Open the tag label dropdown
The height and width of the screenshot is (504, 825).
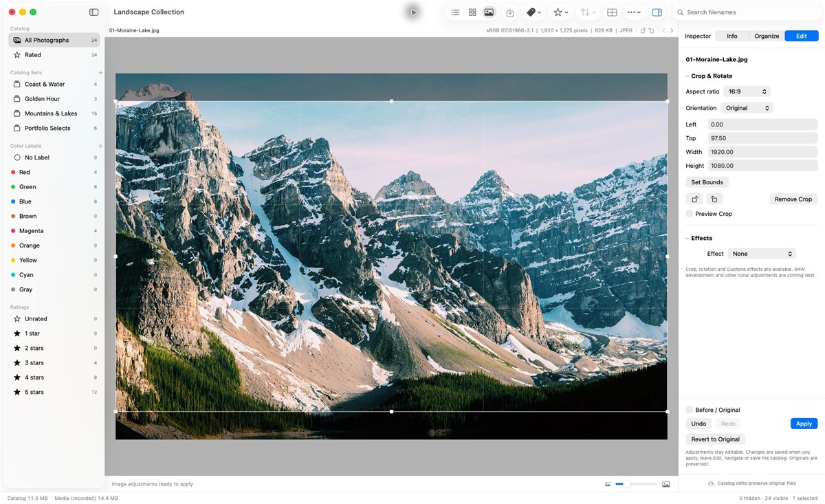pyautogui.click(x=533, y=12)
